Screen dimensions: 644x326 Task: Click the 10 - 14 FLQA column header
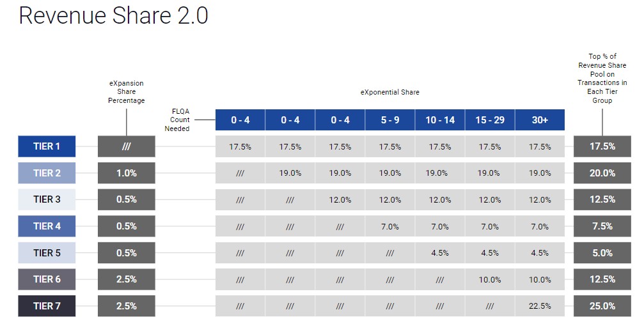[x=440, y=120]
